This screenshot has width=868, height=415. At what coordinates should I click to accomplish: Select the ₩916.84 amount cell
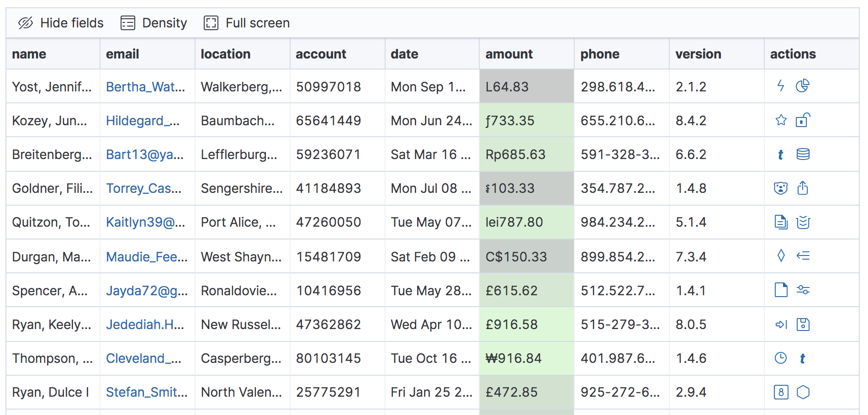point(527,358)
